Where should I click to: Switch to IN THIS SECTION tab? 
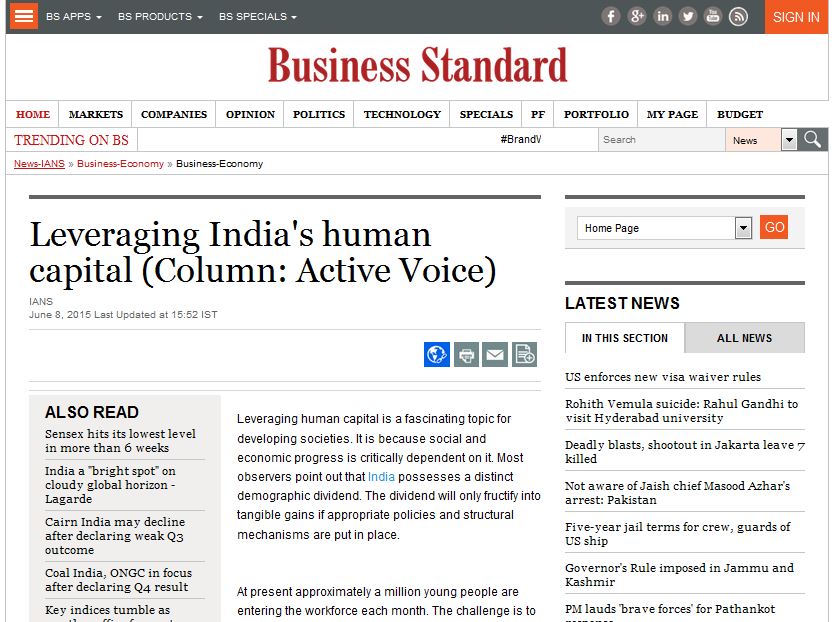click(625, 338)
